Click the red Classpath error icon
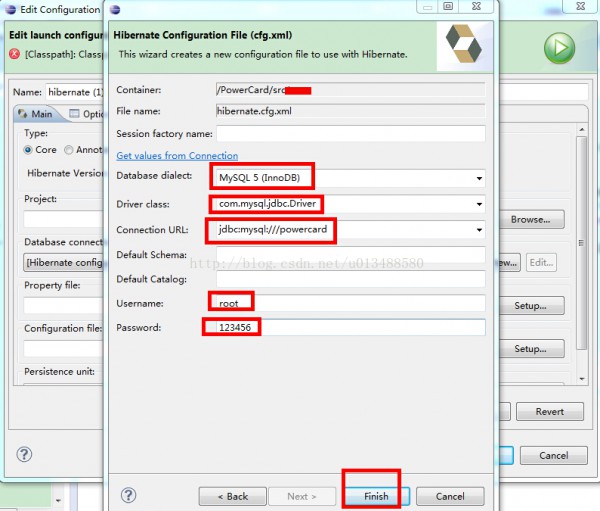Viewport: 600px width, 511px height. (15, 54)
